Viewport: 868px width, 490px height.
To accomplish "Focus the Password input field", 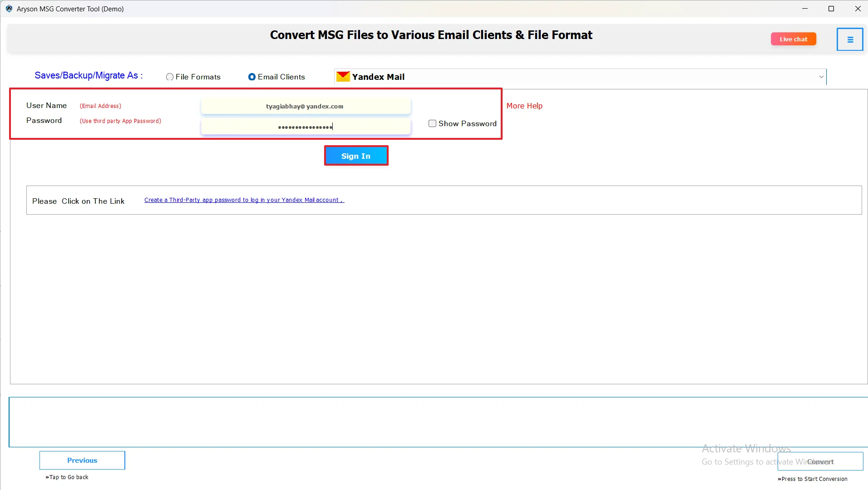I will click(306, 127).
